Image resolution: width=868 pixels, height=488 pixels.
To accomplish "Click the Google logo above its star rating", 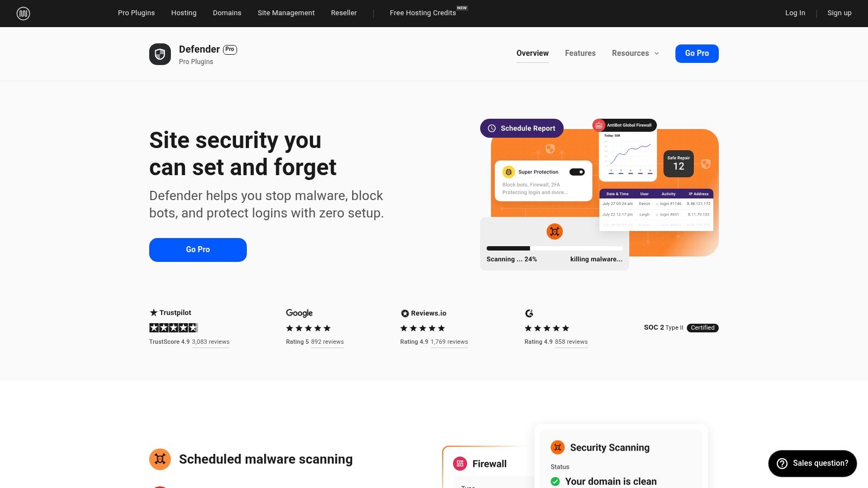I will click(299, 313).
